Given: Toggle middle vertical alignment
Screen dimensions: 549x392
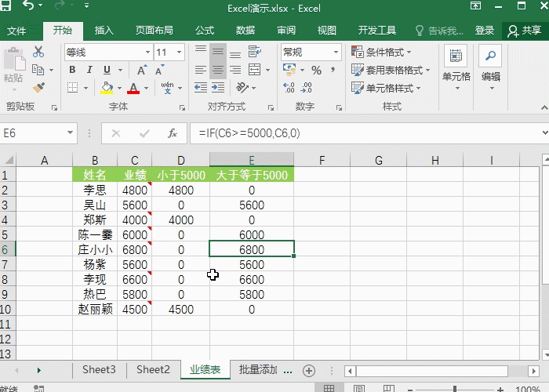Looking at the screenshot, I should coord(218,52).
